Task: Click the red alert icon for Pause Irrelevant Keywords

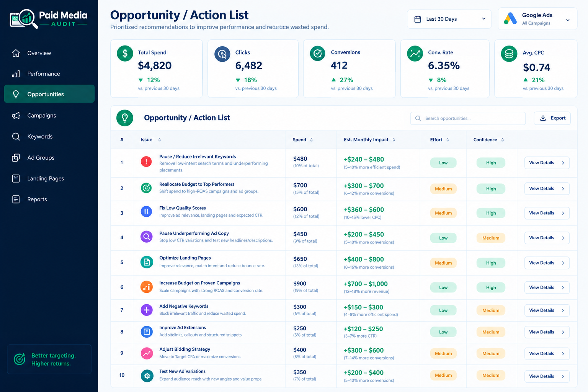Action: (x=146, y=162)
